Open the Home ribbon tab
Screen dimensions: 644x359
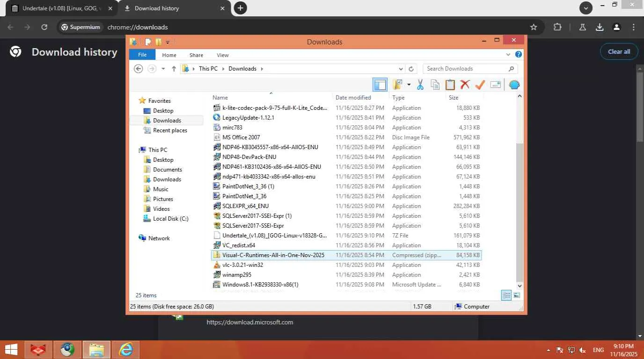tap(169, 55)
